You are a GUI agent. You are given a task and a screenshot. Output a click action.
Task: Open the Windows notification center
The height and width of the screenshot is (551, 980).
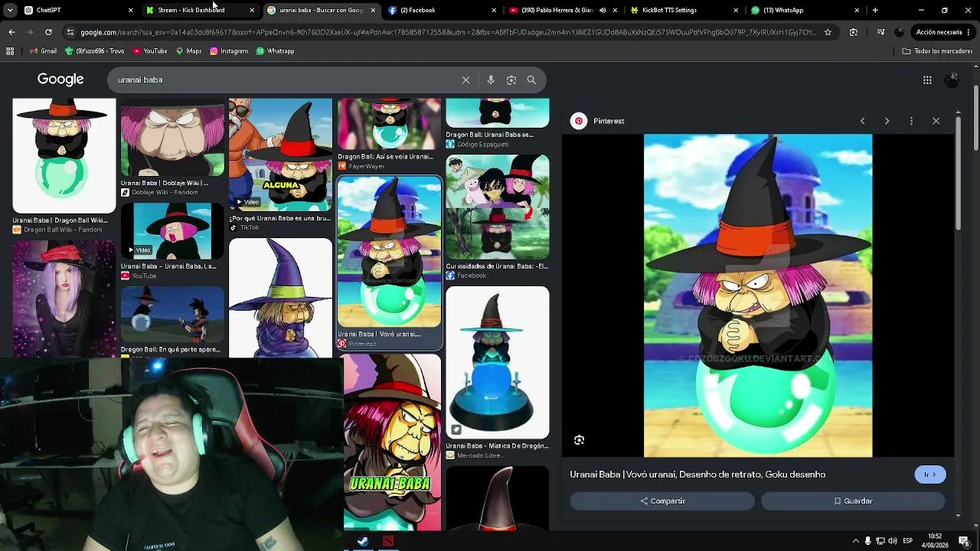964,541
